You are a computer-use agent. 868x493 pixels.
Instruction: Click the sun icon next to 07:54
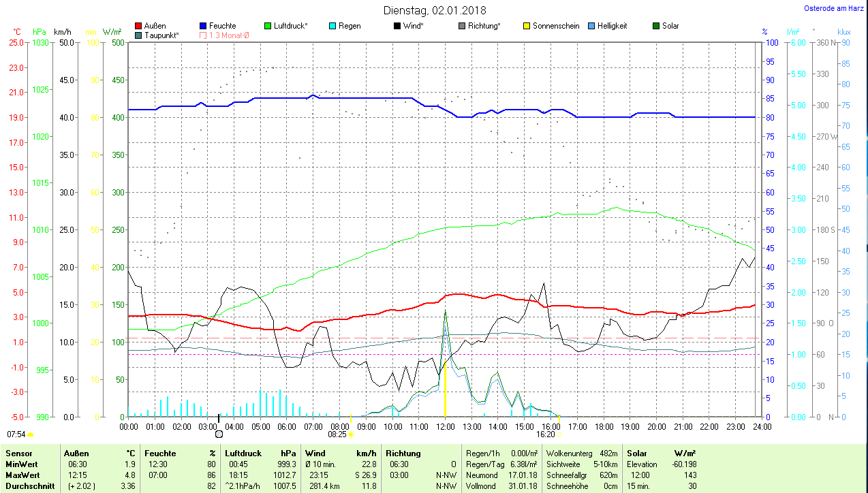31,434
